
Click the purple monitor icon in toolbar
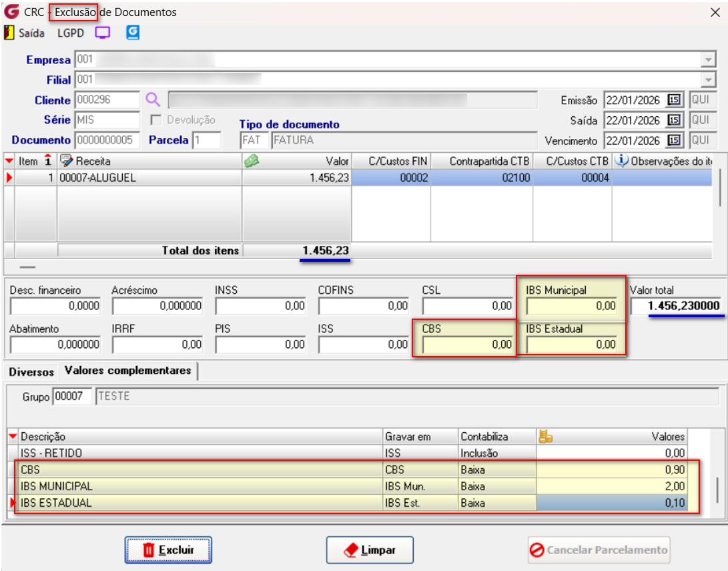coord(103,33)
